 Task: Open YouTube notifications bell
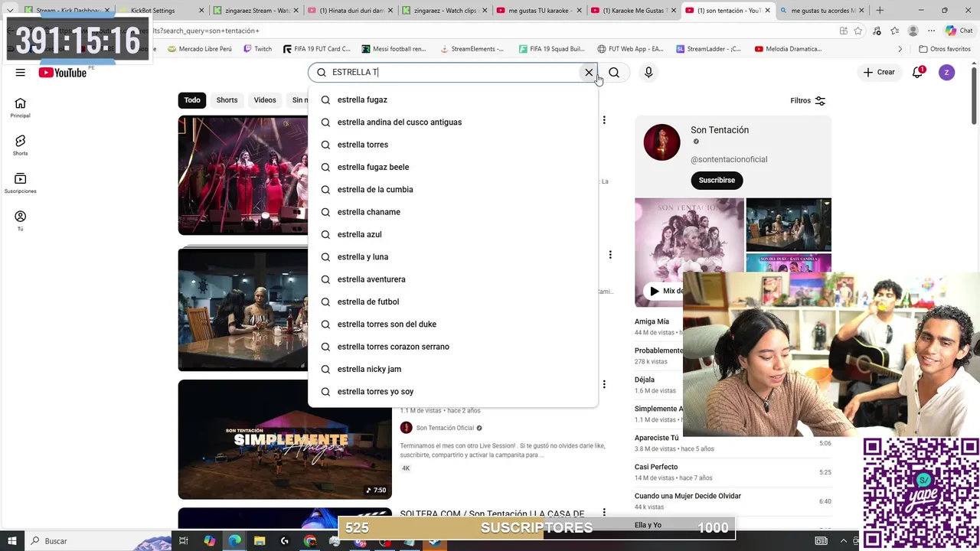pos(917,73)
